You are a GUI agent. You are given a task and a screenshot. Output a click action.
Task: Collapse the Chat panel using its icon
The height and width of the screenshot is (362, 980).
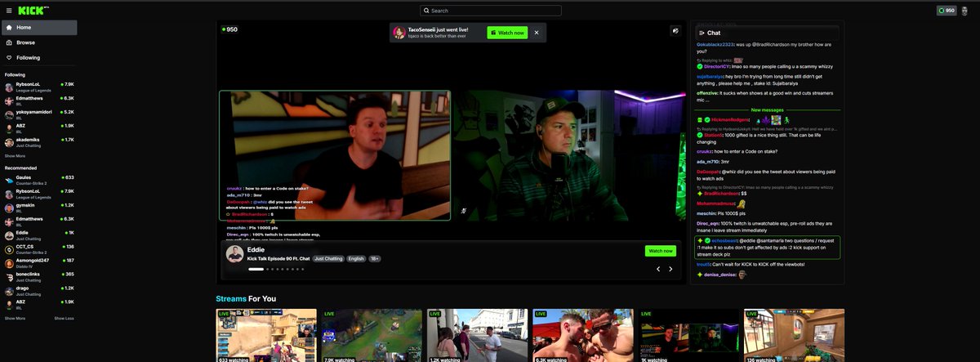coord(702,33)
